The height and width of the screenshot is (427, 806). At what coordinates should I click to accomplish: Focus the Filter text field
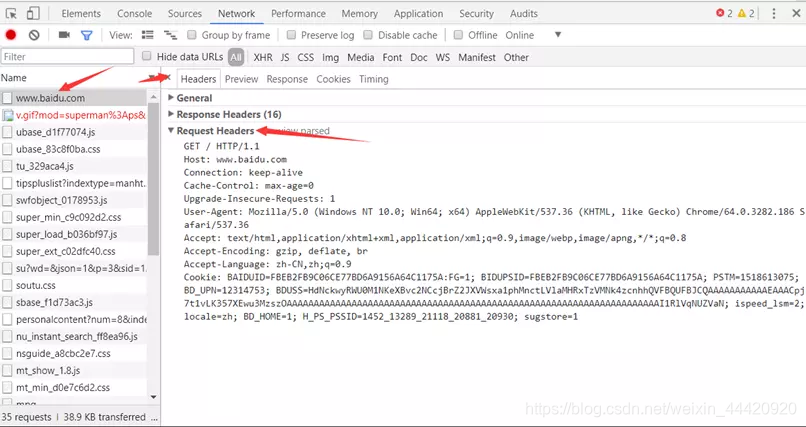click(67, 57)
